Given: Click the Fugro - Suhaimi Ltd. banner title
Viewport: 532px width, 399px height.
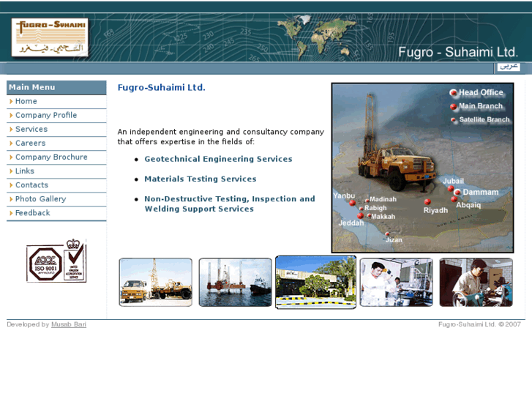Looking at the screenshot, I should tap(458, 52).
